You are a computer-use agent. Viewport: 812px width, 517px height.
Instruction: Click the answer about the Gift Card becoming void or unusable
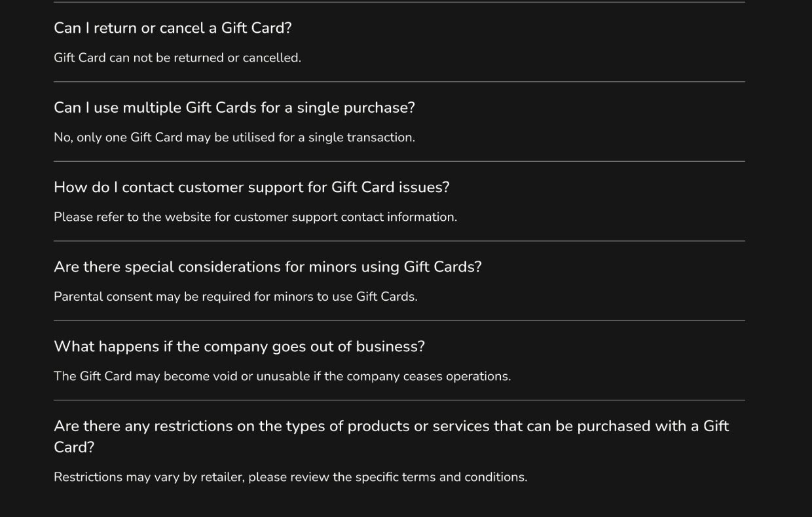point(282,376)
